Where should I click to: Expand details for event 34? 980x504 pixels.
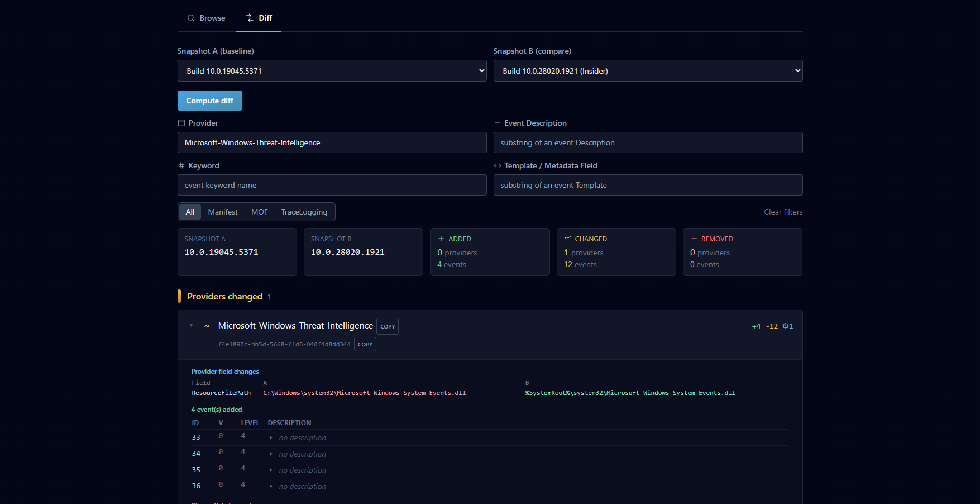pyautogui.click(x=271, y=454)
